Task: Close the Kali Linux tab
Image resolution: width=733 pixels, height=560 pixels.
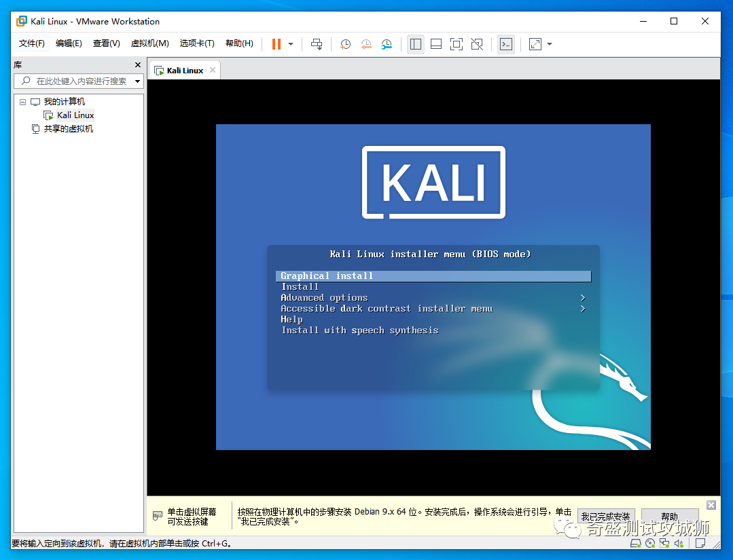Action: pos(213,70)
